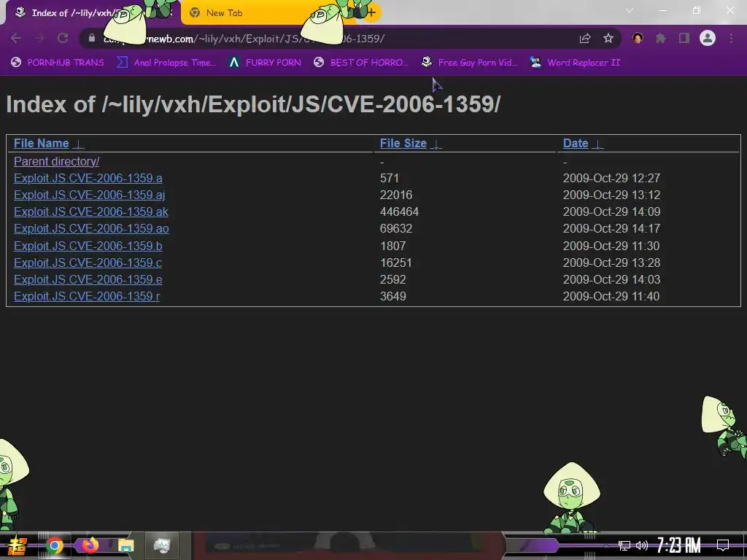Open Exploit.JS.CVE-2006-1359.e link

[x=88, y=279]
